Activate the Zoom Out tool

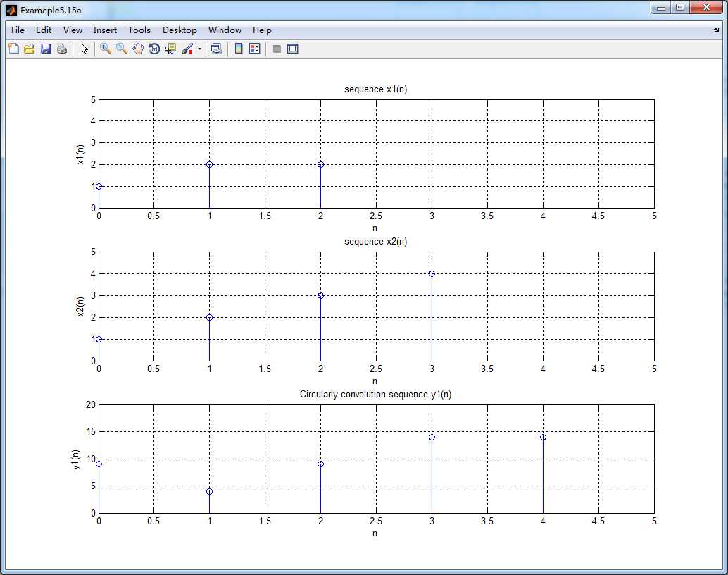(x=122, y=49)
